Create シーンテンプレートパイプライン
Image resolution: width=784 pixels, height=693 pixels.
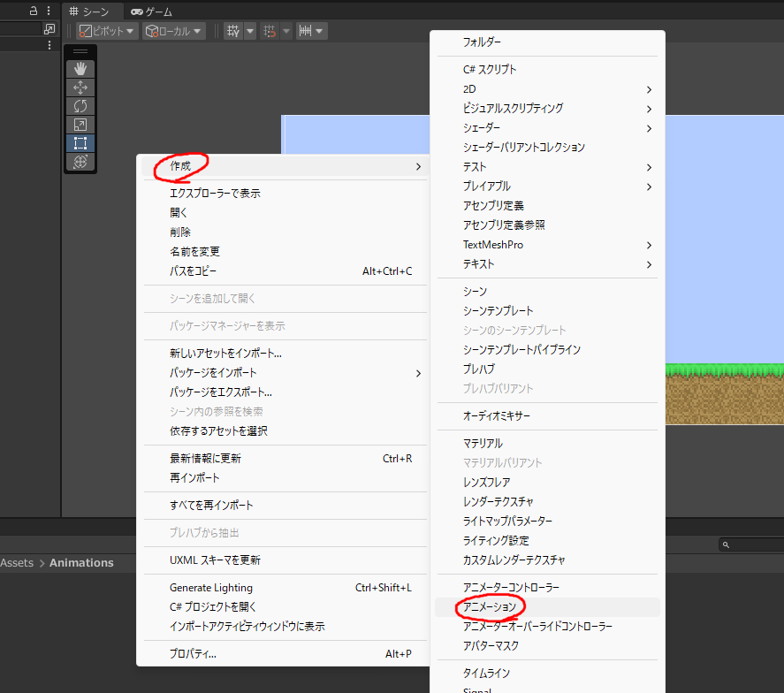point(547,350)
